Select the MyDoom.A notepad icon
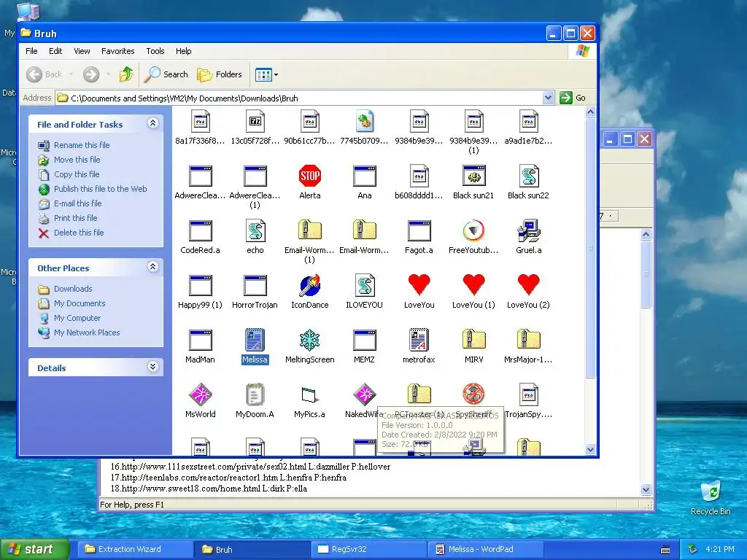This screenshot has height=560, width=747. [255, 395]
